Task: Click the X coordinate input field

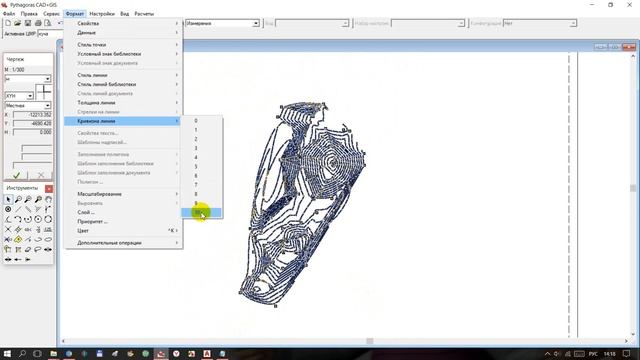Action: tap(32, 115)
